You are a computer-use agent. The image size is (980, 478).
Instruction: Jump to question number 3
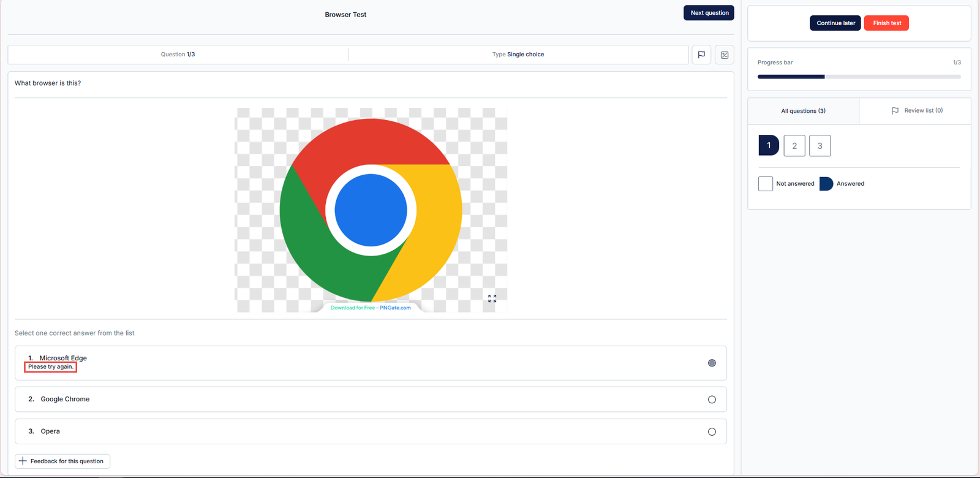point(820,146)
